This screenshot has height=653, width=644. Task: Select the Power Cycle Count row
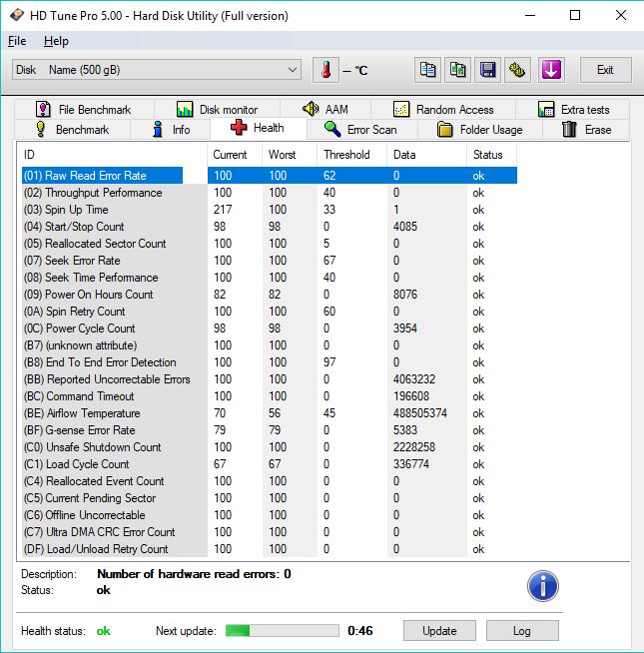coord(270,328)
